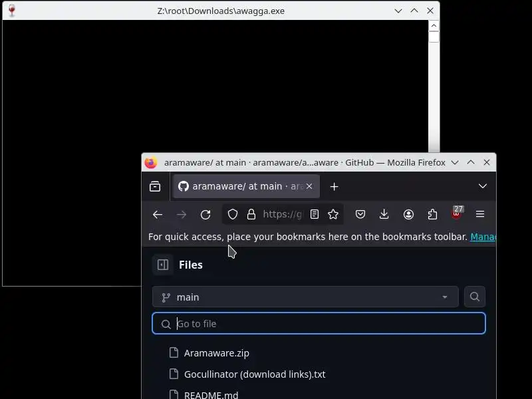Minimize the awagga.exe console window
532x399 pixels.
[398, 11]
